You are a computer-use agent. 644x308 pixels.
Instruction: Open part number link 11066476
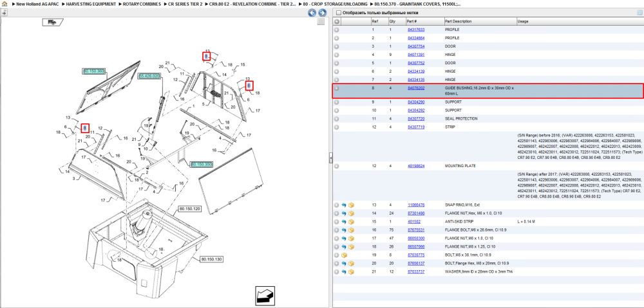[416, 204]
